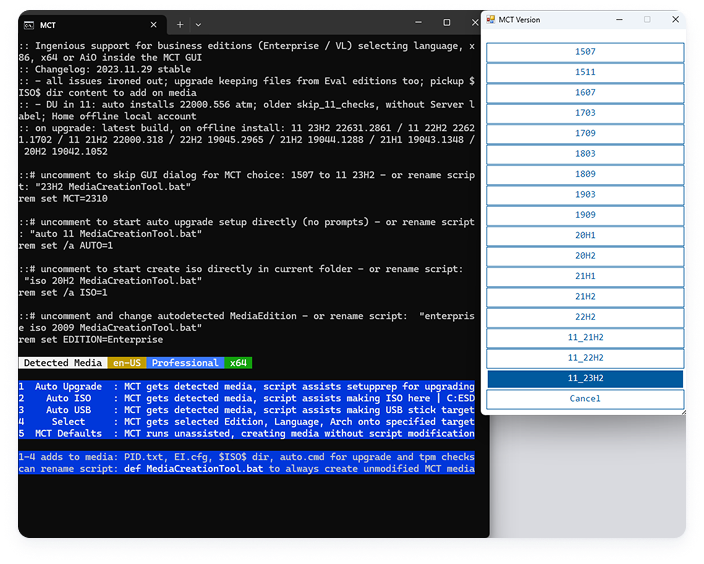Click 'can rename script: def MediaCreationTool.bat' line
The width and height of the screenshot is (704, 564).
[246, 469]
